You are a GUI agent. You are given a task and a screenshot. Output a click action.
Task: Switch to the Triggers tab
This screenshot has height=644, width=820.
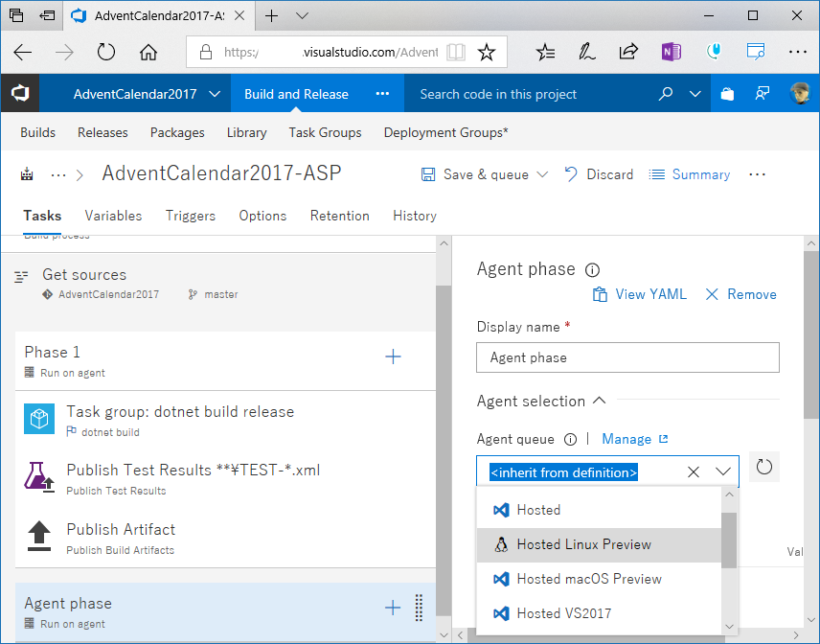coord(191,216)
